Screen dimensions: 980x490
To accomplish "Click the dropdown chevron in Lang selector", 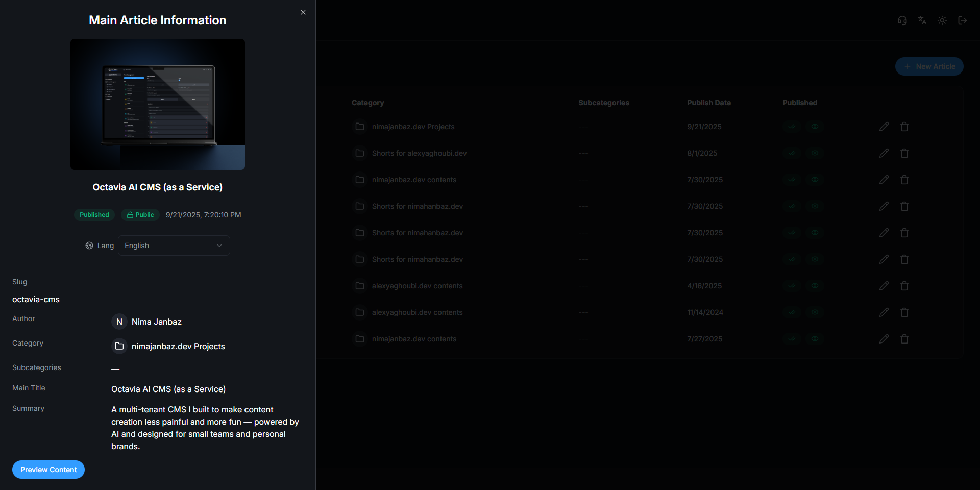I will 219,246.
